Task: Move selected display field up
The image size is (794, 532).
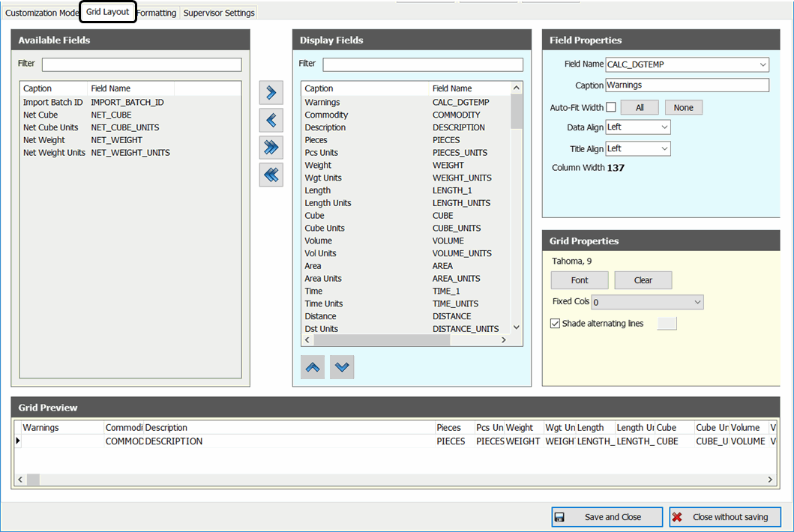Action: [313, 367]
